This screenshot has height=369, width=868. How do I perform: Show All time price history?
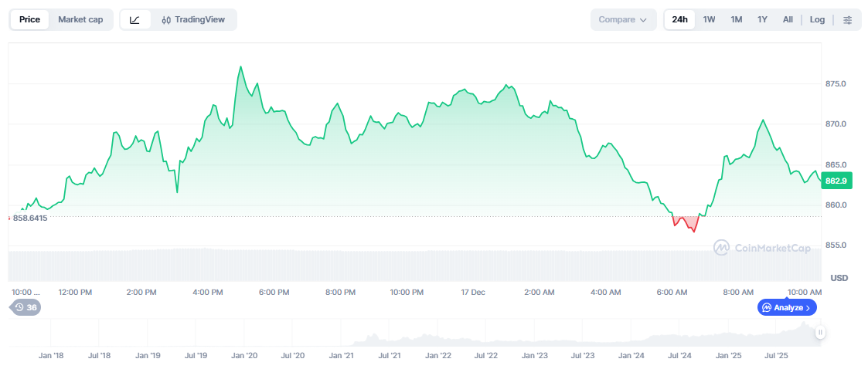[x=788, y=19]
